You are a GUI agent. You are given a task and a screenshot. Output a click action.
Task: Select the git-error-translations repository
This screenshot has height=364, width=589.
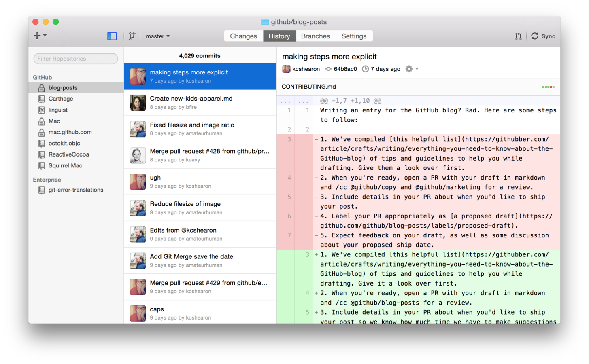(76, 190)
